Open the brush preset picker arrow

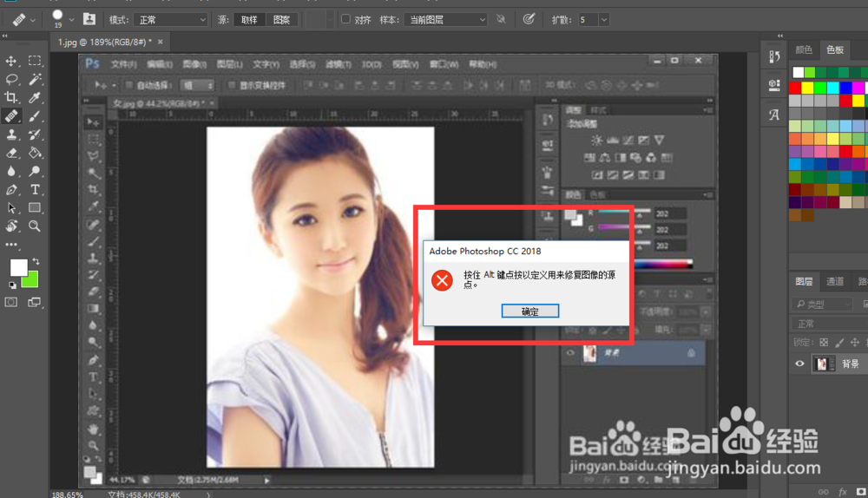coord(71,20)
